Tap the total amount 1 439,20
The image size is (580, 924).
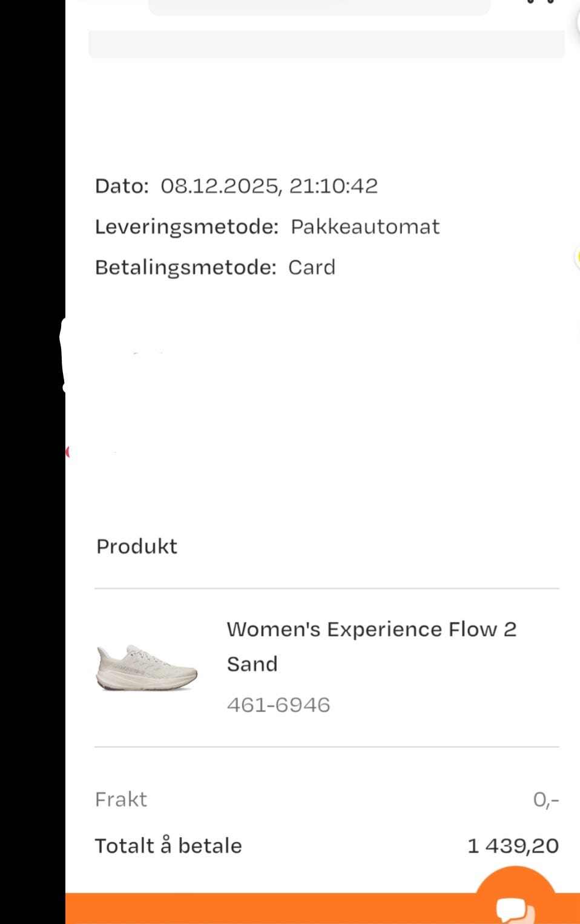pos(513,846)
